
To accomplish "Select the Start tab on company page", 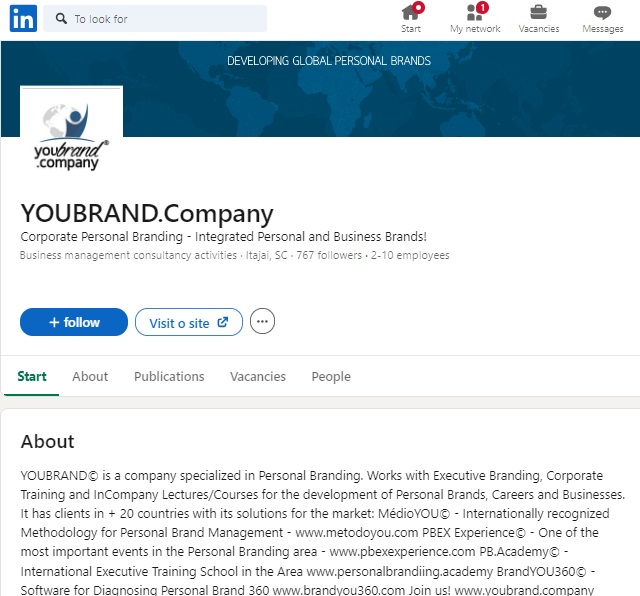I will point(32,376).
